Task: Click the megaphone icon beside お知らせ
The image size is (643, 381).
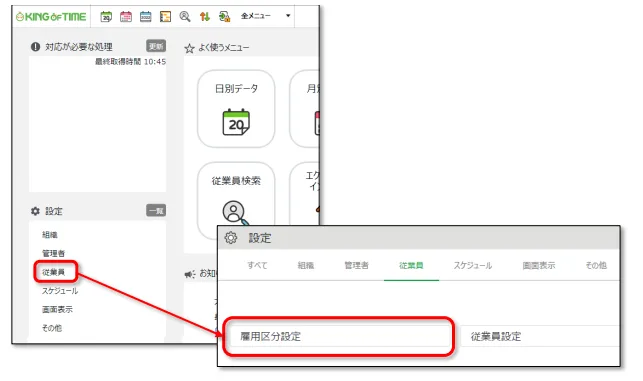Action: point(190,274)
